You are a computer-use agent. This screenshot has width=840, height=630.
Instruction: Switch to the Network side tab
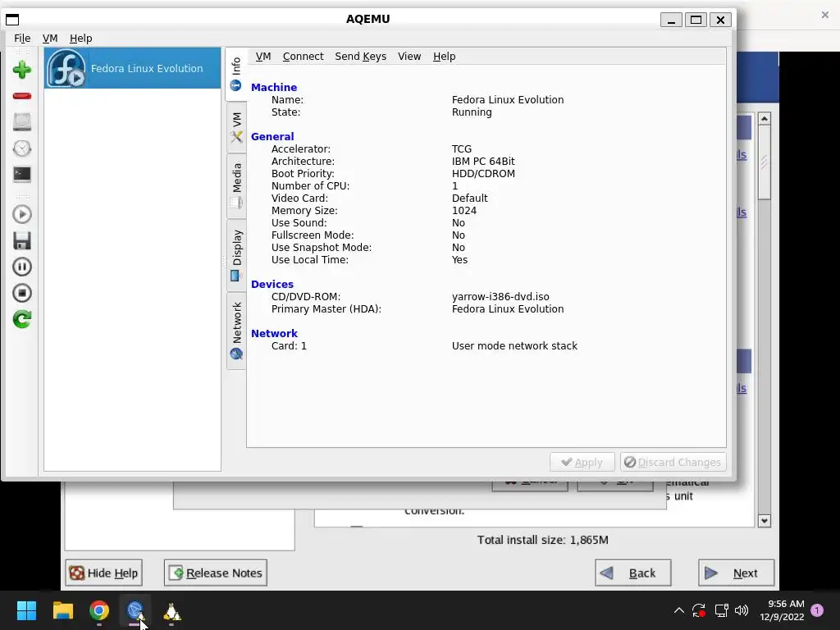point(236,330)
